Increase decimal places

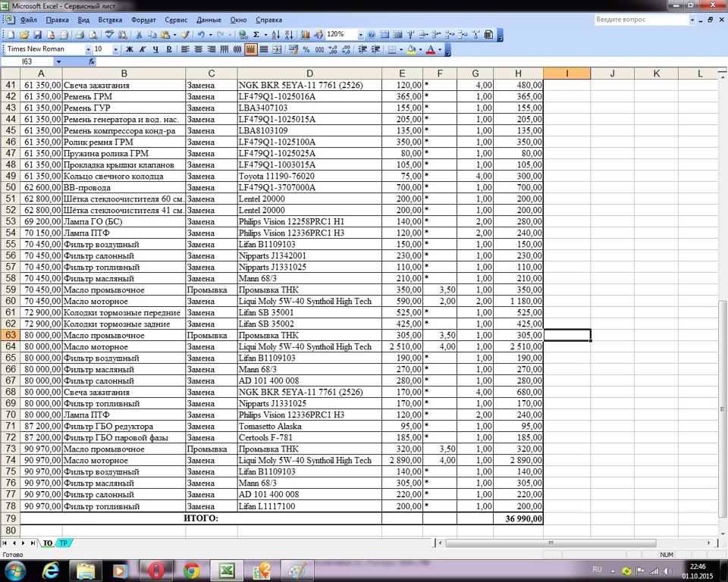pyautogui.click(x=332, y=49)
